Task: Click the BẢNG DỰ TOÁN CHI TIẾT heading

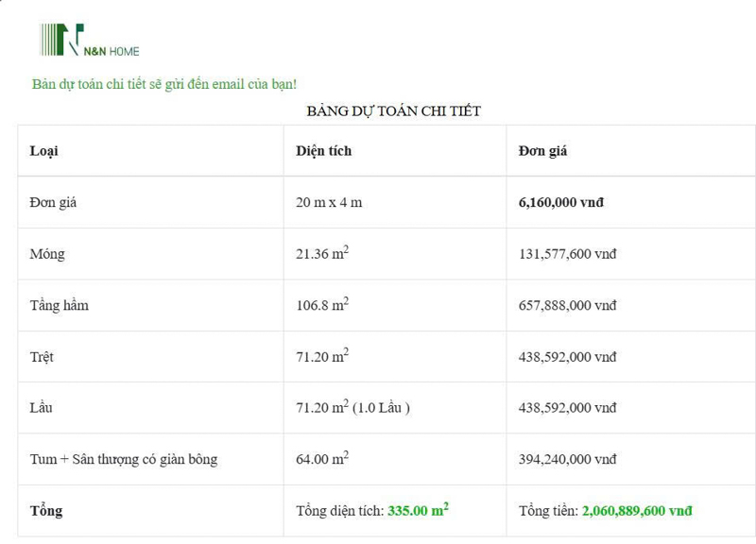Action: coord(393,111)
